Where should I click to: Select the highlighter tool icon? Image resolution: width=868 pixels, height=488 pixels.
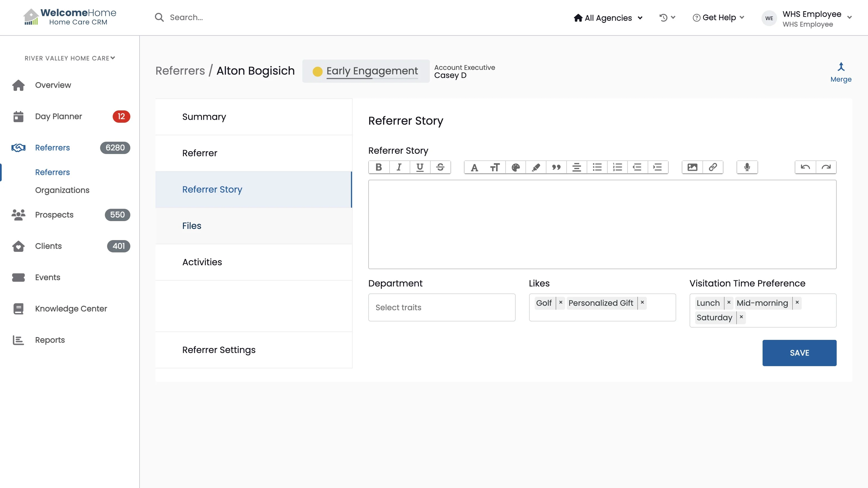click(536, 167)
